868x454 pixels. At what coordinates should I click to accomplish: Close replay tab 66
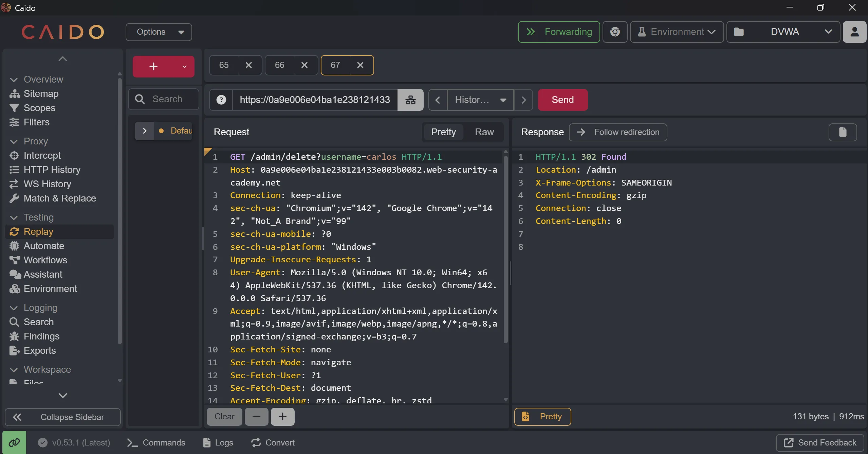coord(304,65)
